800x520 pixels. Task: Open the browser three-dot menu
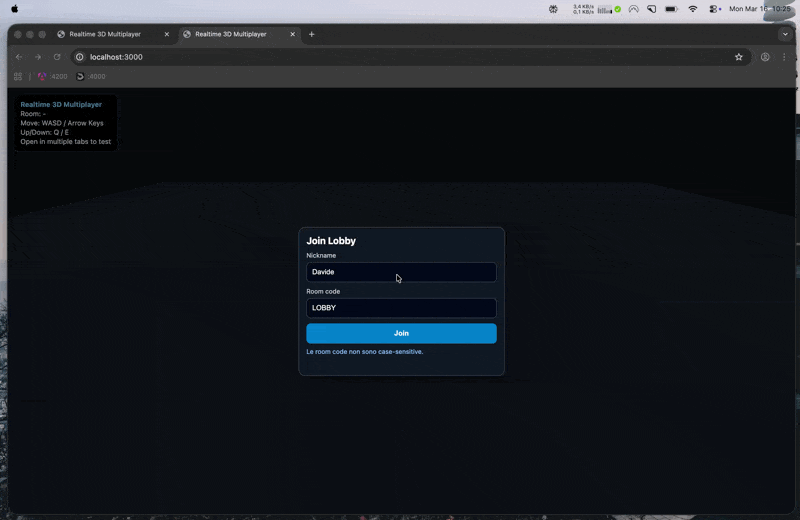(783, 57)
